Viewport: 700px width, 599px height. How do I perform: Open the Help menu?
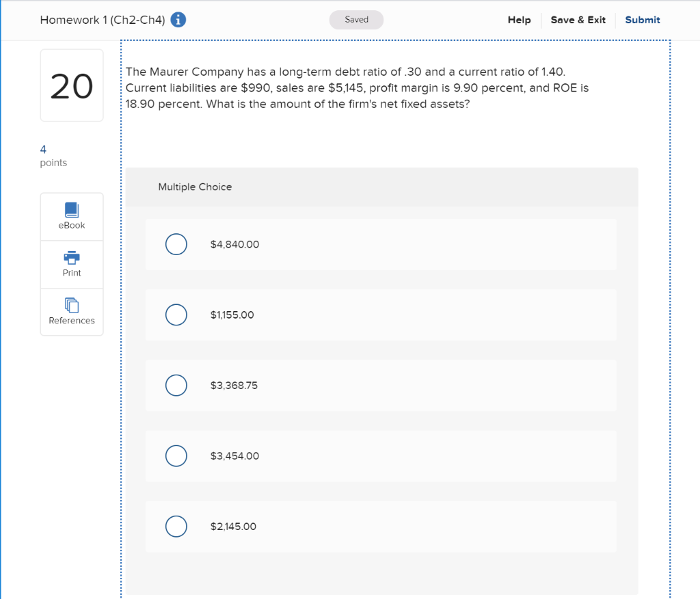[x=519, y=20]
